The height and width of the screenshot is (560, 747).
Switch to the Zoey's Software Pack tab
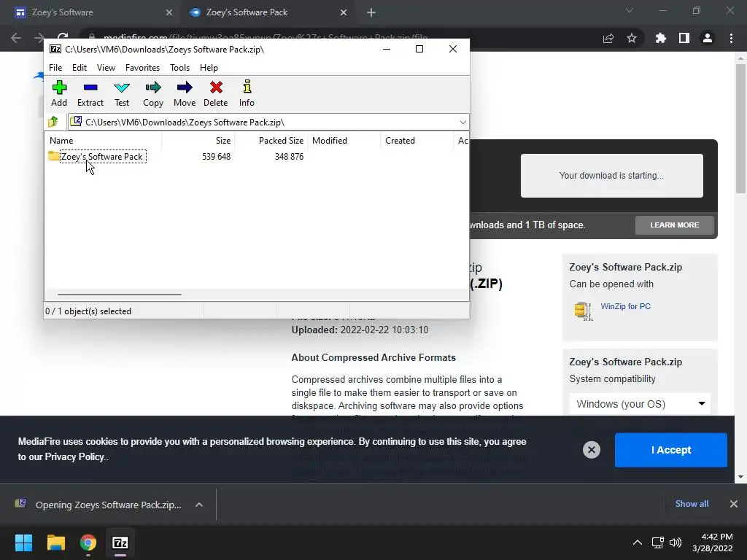[x=267, y=12]
